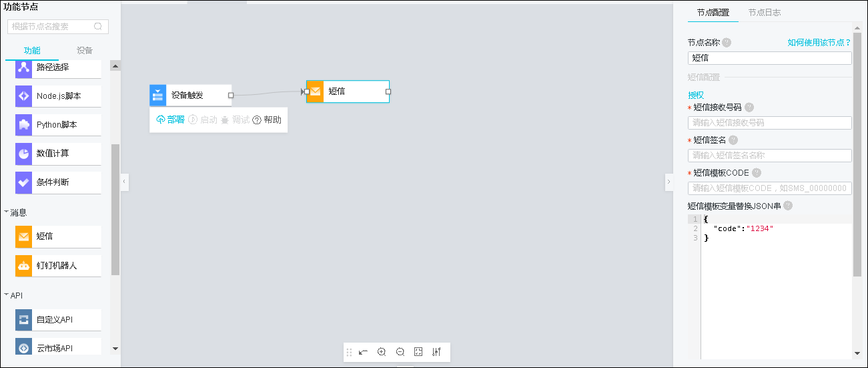This screenshot has height=368, width=868.
Task: Click the output port of 设备触发 node
Action: click(231, 96)
